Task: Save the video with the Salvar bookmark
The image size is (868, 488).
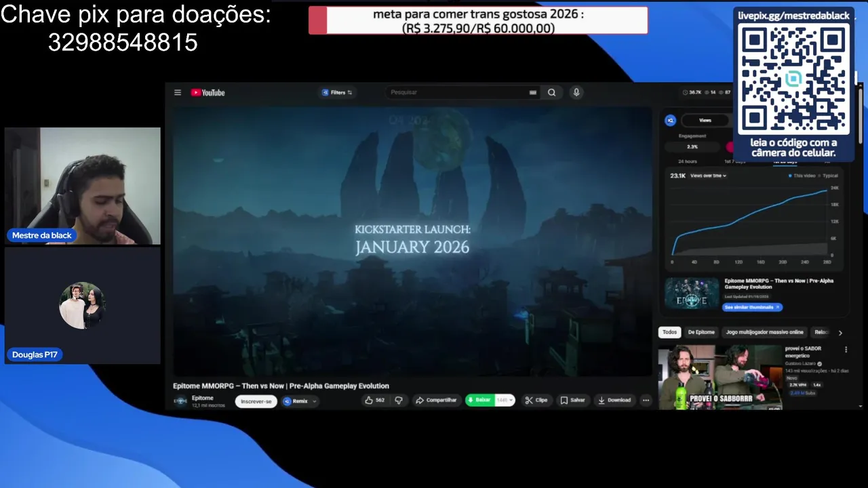Action: [573, 401]
